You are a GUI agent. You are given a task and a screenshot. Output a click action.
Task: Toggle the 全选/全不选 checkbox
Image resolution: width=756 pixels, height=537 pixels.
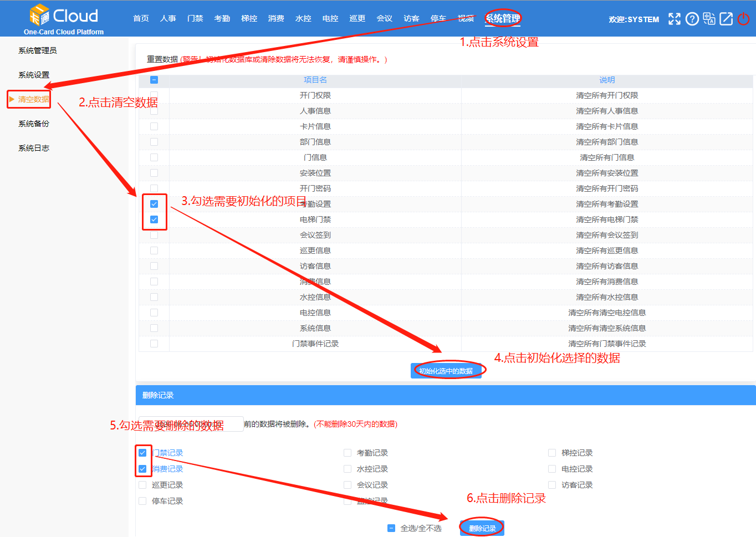pos(391,528)
